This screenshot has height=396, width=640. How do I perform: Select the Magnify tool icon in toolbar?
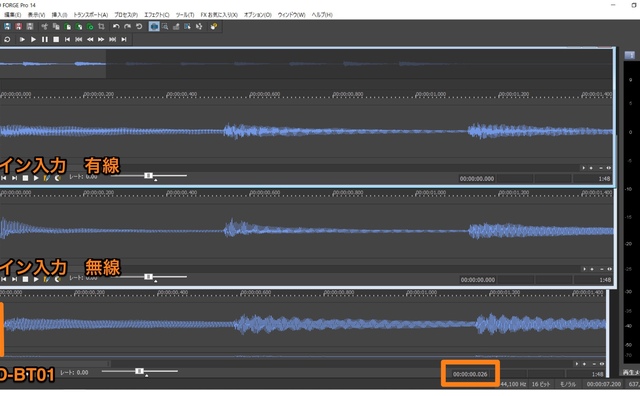pos(165,27)
